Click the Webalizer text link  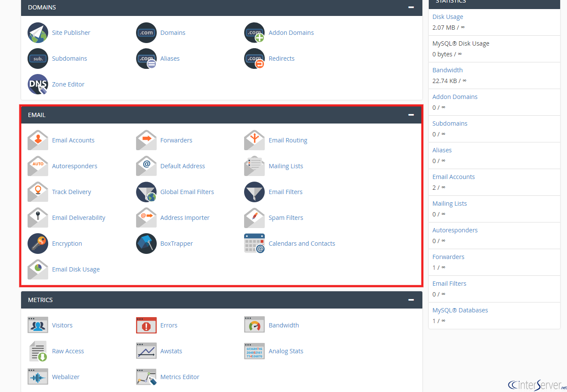point(66,377)
